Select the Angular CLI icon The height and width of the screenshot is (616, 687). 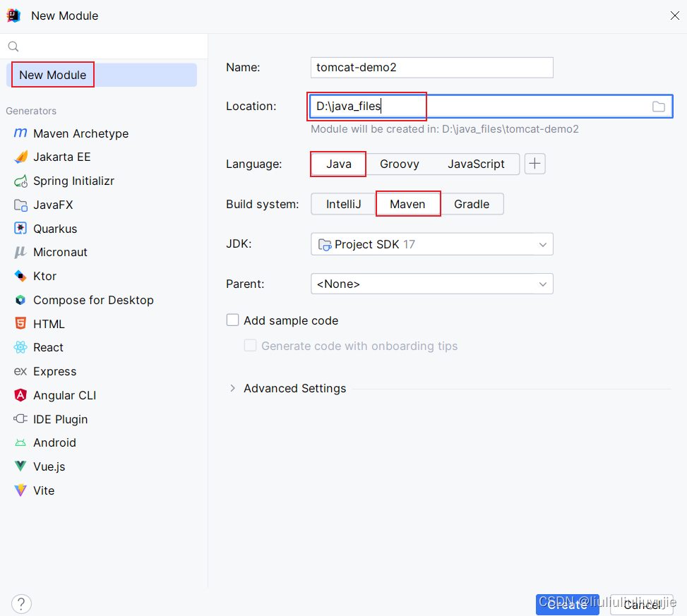[x=20, y=395]
